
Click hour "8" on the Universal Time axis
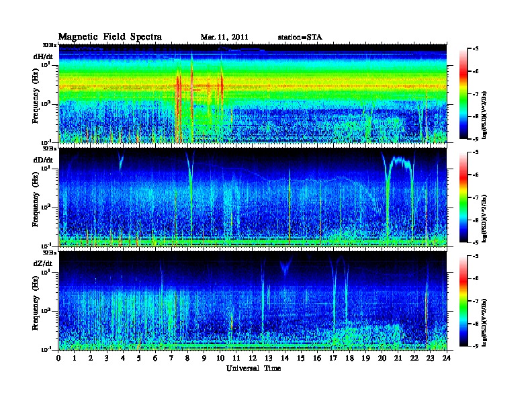coord(187,358)
